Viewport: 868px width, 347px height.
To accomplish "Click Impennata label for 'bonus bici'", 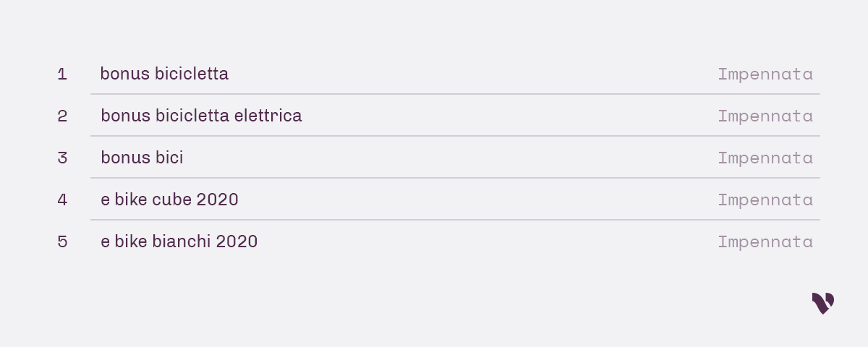I will point(765,158).
